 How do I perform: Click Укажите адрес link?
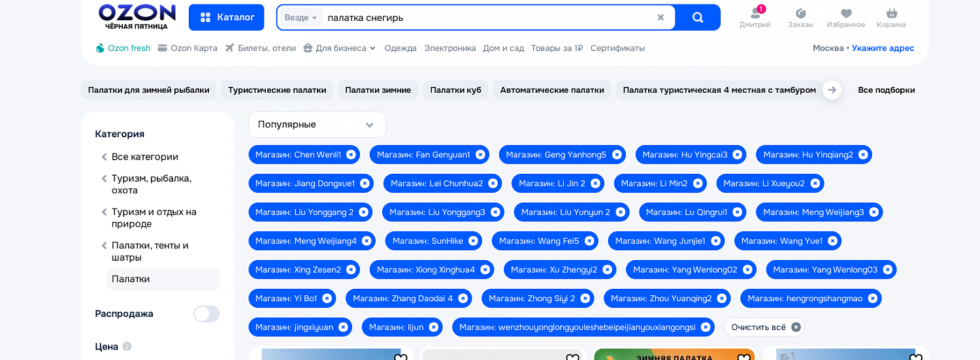883,48
